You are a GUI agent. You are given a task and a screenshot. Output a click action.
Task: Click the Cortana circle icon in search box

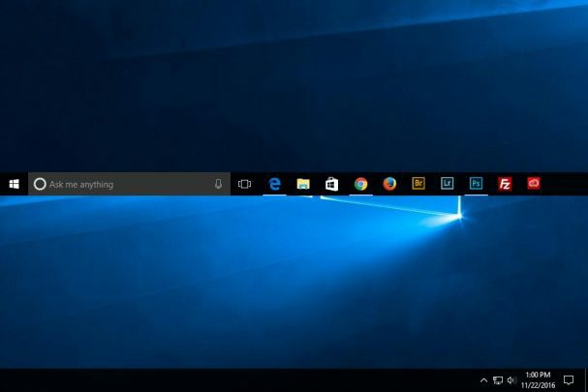click(40, 184)
